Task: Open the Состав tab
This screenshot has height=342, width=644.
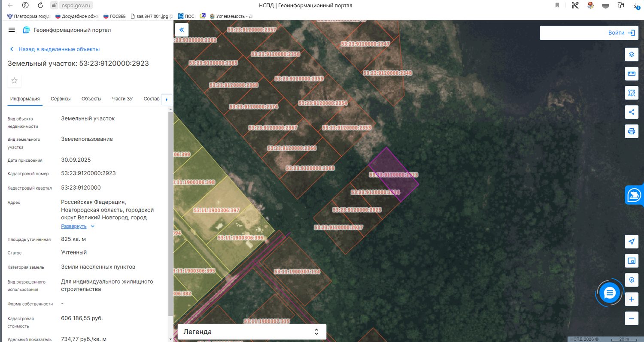Action: (x=152, y=99)
